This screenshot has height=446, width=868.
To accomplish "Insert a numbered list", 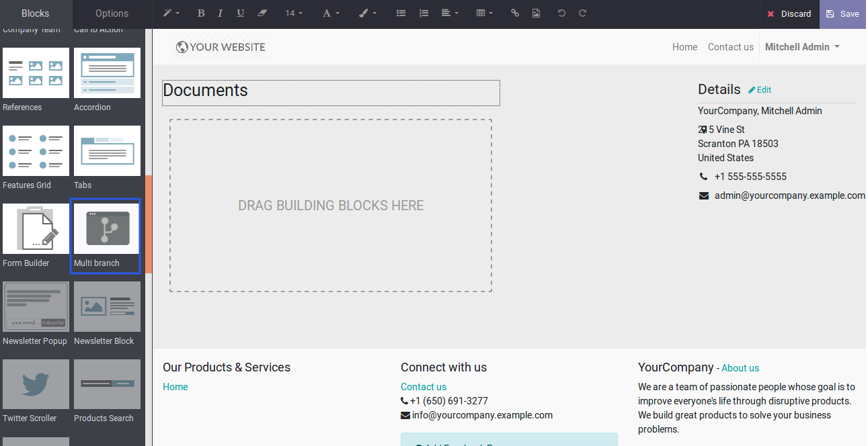I will click(x=424, y=13).
